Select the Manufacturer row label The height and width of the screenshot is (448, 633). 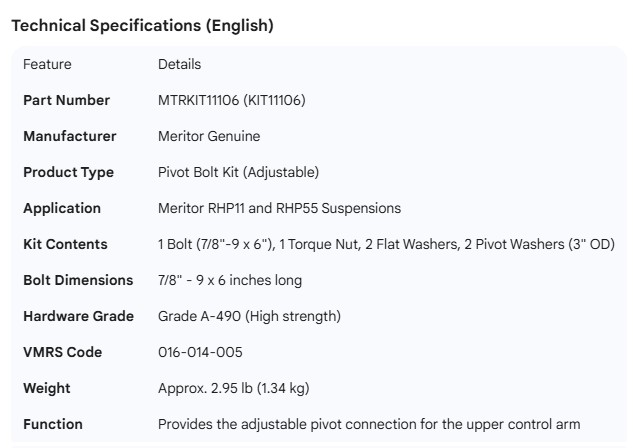coord(70,136)
